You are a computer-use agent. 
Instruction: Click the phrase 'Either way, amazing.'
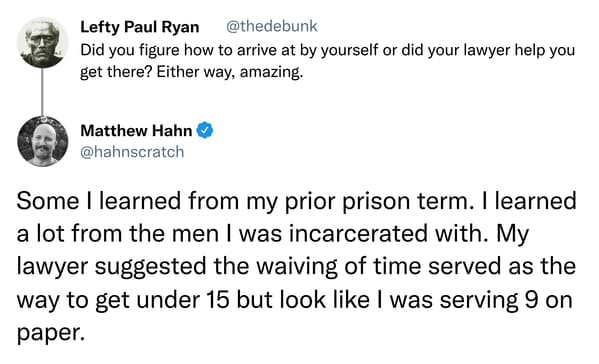coord(230,72)
